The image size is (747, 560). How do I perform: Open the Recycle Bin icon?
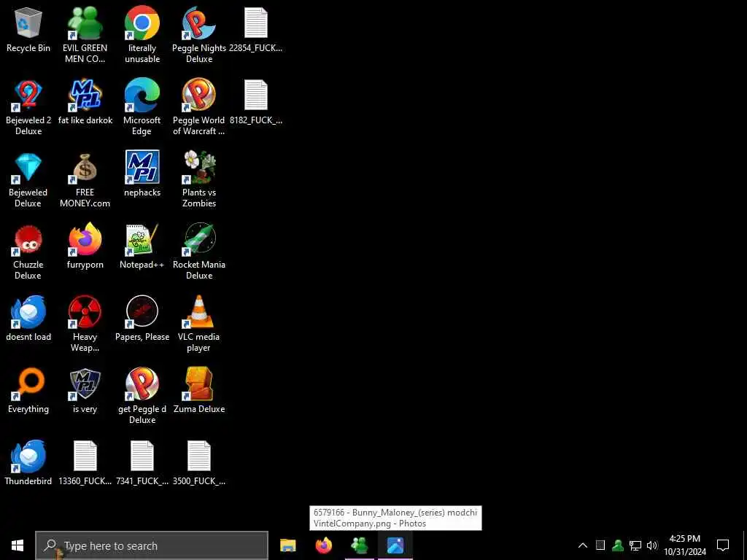click(28, 30)
